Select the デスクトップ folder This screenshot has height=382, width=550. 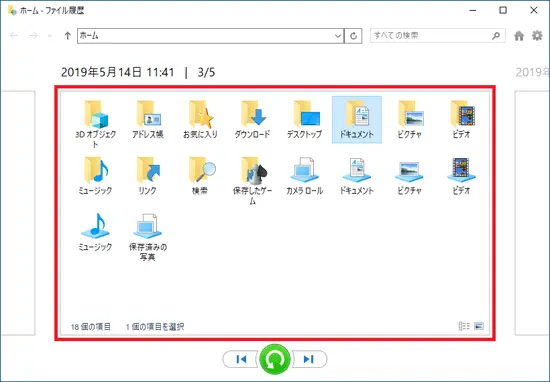304,119
